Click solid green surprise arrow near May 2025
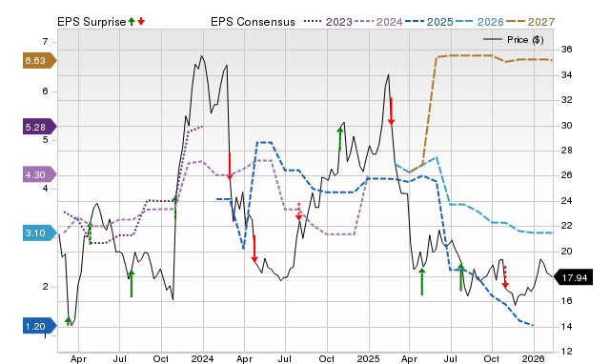Viewport: 610px width, 364px height. coord(422,281)
